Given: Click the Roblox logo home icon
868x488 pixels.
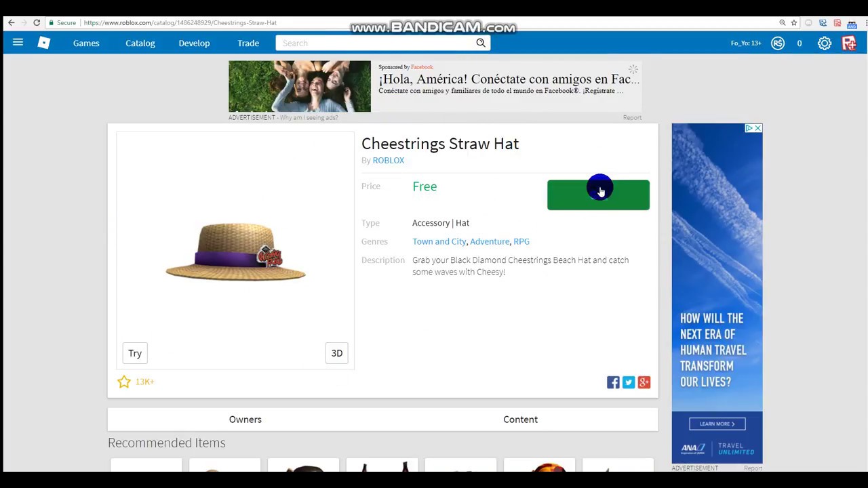Looking at the screenshot, I should coord(44,43).
